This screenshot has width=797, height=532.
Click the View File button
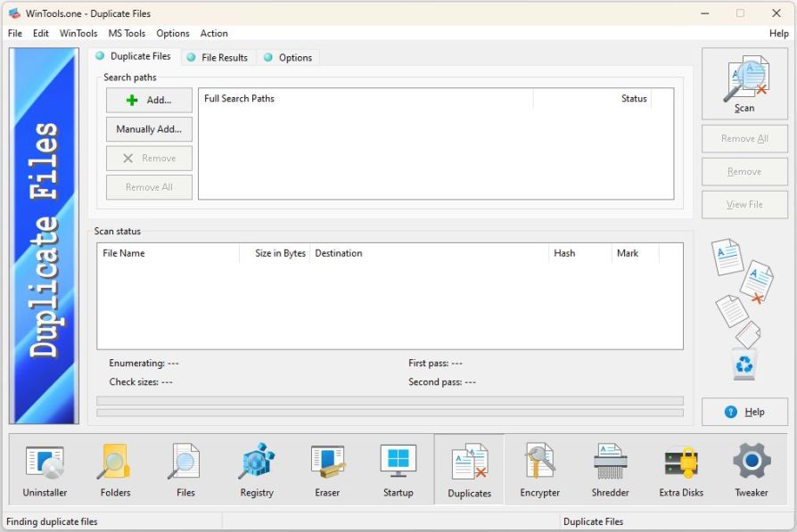pos(744,204)
